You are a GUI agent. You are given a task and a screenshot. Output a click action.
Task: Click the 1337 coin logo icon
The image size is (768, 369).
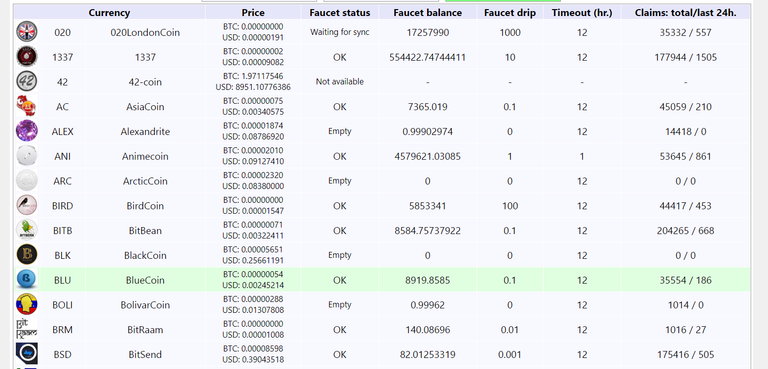26,56
